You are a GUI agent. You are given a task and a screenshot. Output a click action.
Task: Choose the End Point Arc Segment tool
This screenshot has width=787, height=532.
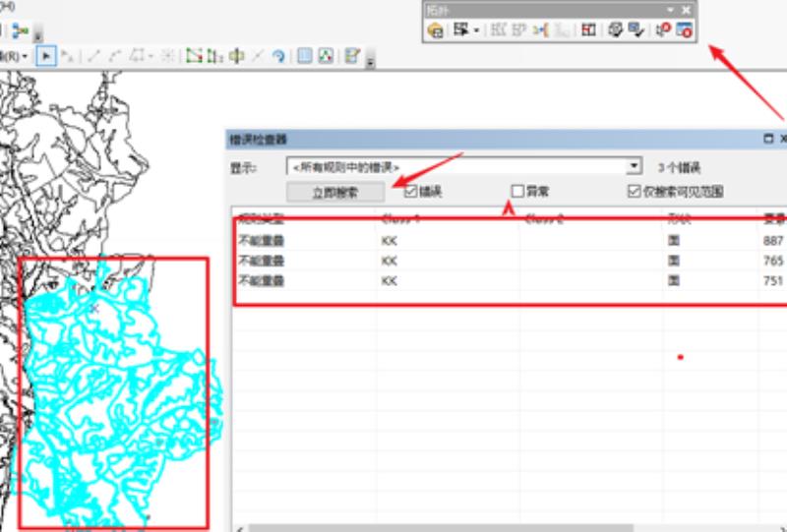click(115, 56)
